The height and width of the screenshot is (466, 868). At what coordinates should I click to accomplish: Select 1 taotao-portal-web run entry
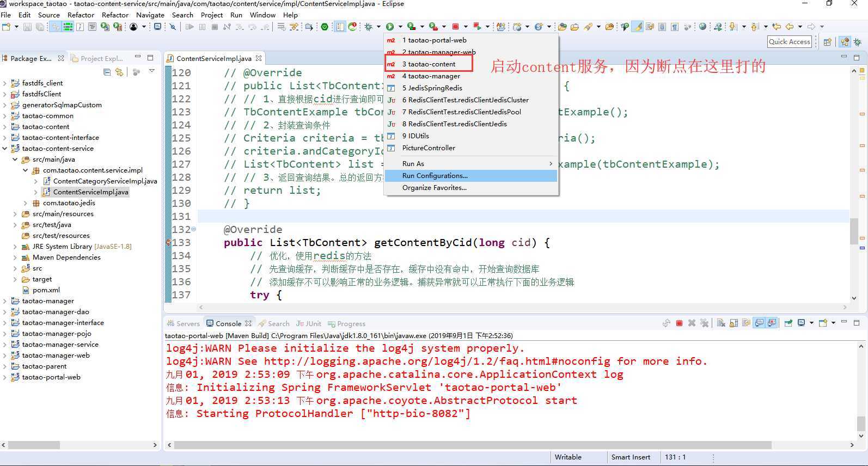(x=471, y=40)
